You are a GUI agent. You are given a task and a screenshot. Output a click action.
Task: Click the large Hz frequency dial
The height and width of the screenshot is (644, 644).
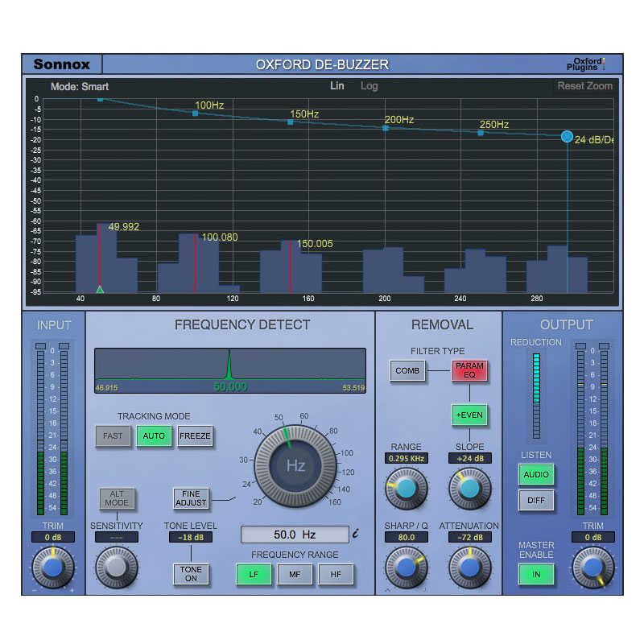(295, 466)
